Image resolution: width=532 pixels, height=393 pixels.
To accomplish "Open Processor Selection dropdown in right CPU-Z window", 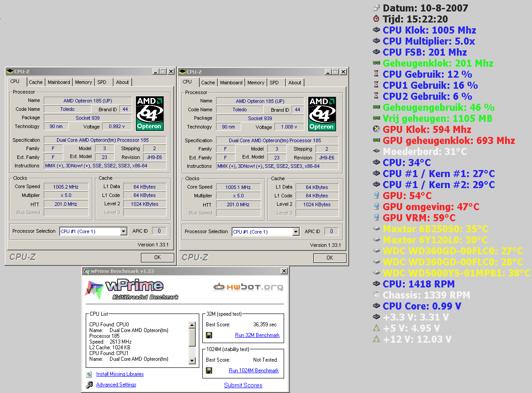I will pos(296,232).
